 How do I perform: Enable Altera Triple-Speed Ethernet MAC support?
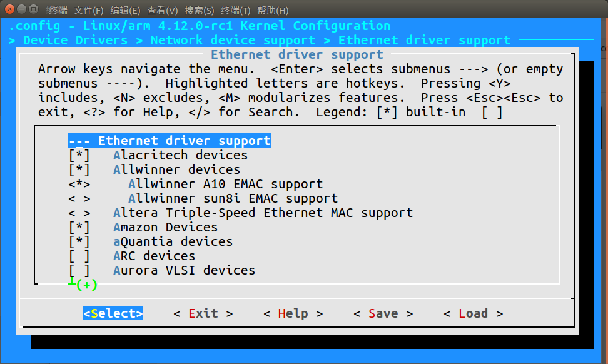79,213
